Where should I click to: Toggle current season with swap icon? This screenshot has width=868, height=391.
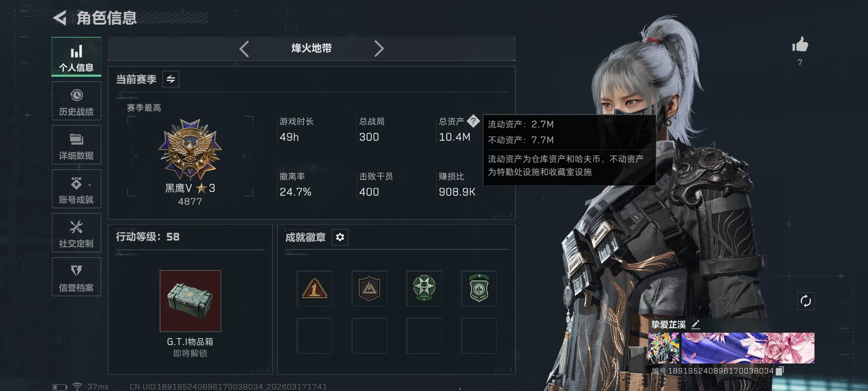pos(171,79)
